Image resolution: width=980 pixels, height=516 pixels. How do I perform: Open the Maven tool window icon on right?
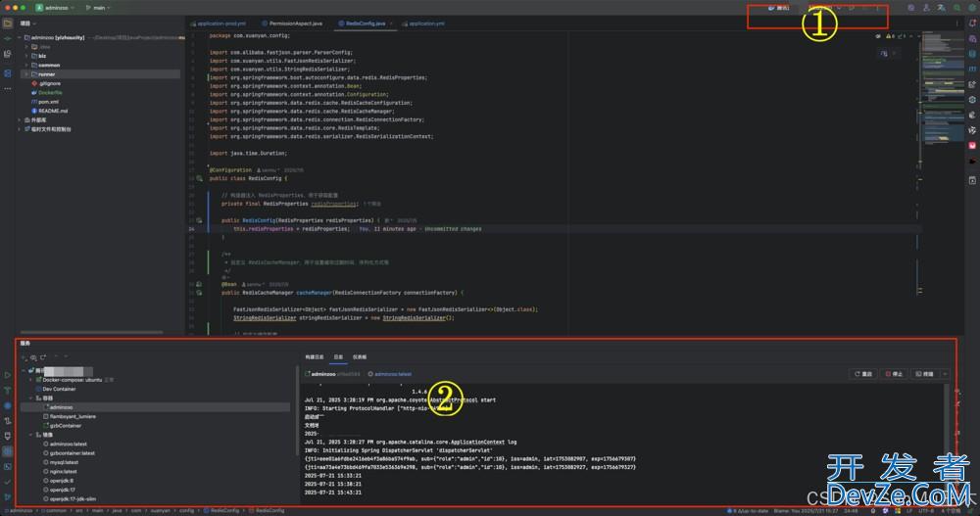[972, 69]
